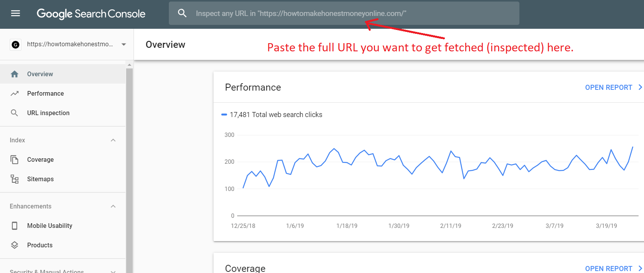644x273 pixels.
Task: Click the URL inspection magnifier icon
Action: click(x=14, y=113)
